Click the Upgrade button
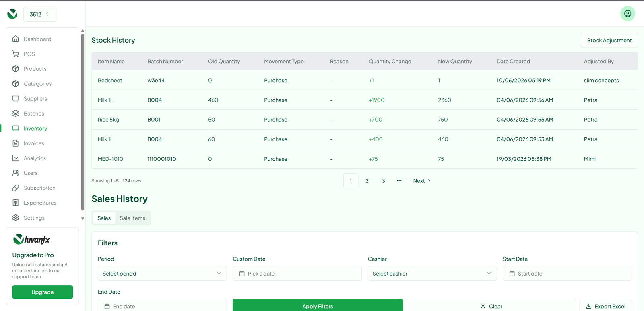 tap(43, 292)
